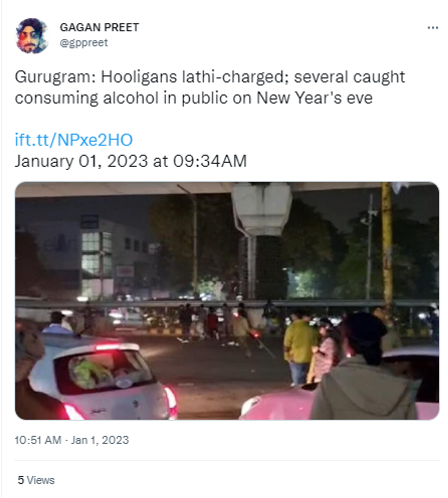Viewport: 448px width, 498px height.
Task: Click the phrase New Year's eve
Action: click(x=314, y=98)
